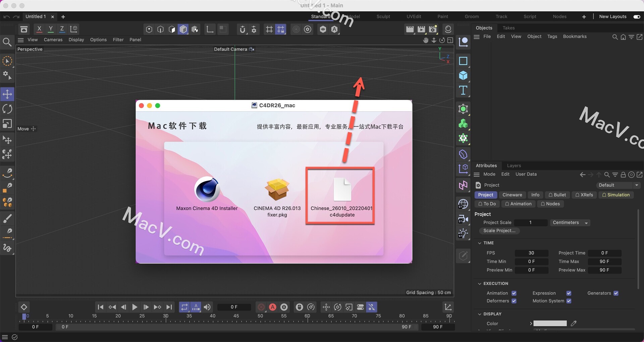Edit the Project Scale value field
Image resolution: width=644 pixels, height=342 pixels.
[531, 223]
